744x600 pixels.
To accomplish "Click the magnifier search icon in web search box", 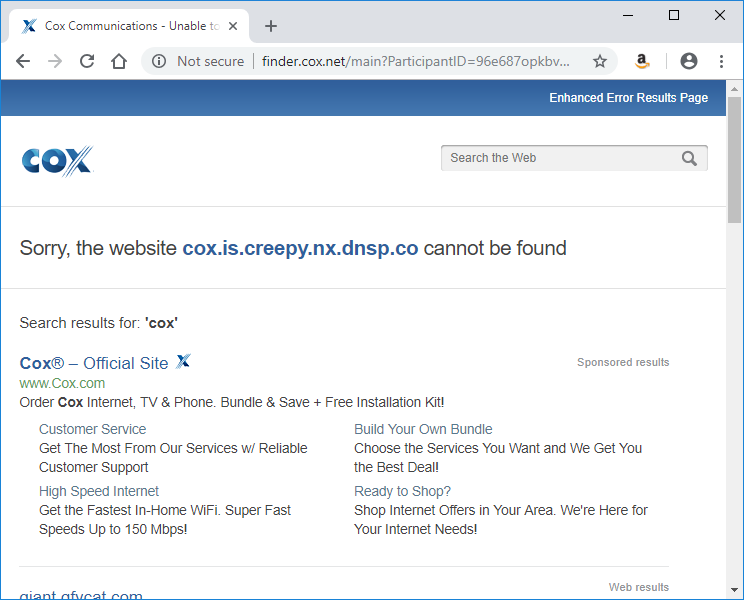I will pos(689,158).
